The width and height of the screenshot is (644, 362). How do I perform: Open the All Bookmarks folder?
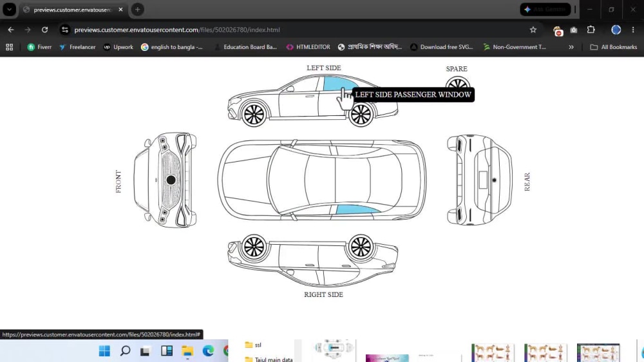pyautogui.click(x=613, y=47)
